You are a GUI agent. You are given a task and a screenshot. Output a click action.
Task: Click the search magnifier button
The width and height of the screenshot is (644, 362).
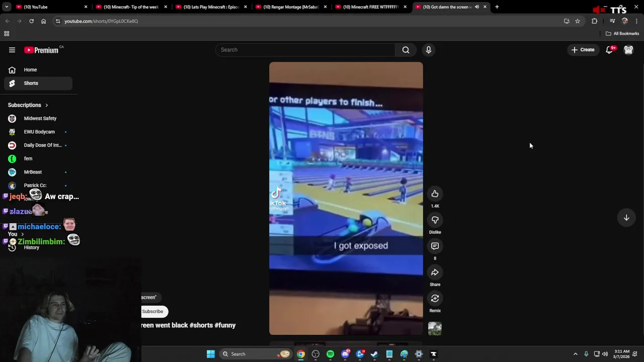[406, 50]
